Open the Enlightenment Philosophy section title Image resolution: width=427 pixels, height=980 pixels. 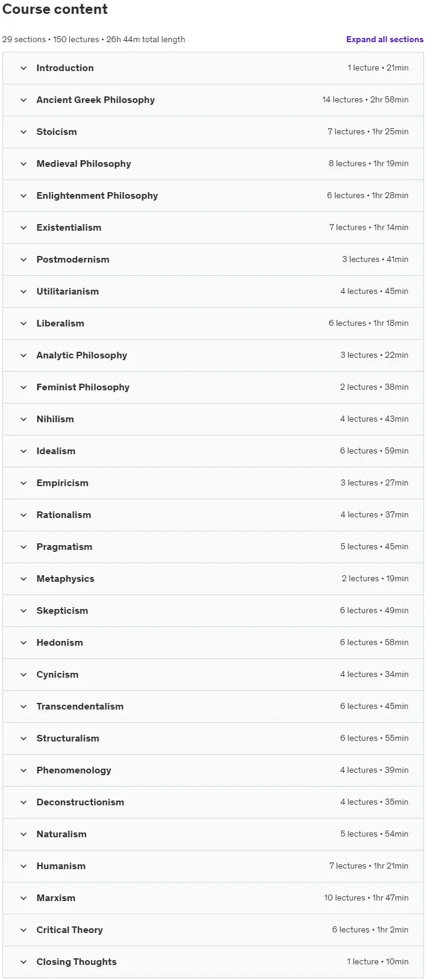tap(97, 196)
